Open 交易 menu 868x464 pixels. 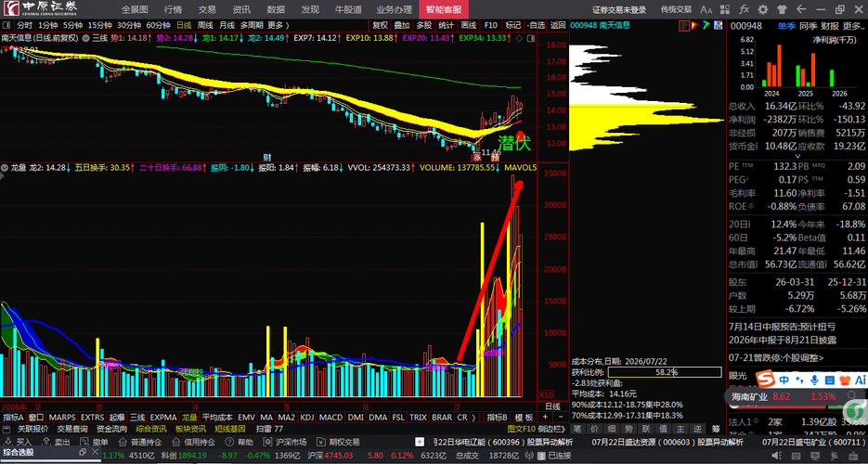[207, 9]
